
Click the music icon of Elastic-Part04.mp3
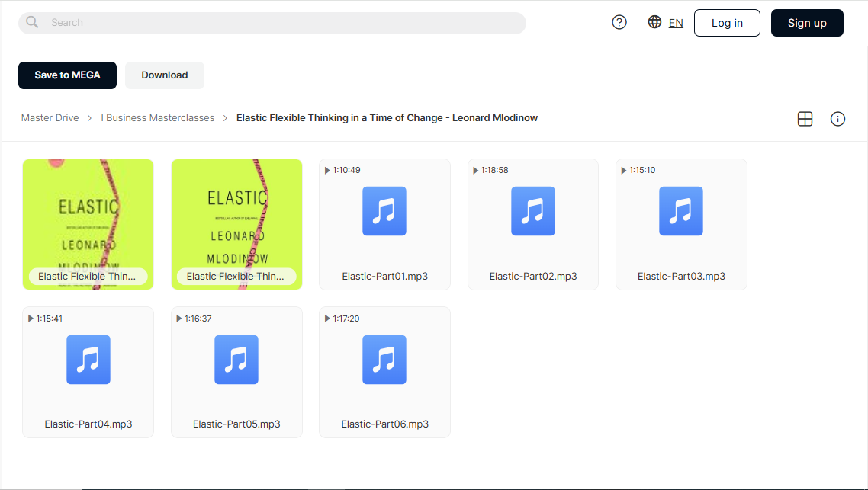[88, 360]
